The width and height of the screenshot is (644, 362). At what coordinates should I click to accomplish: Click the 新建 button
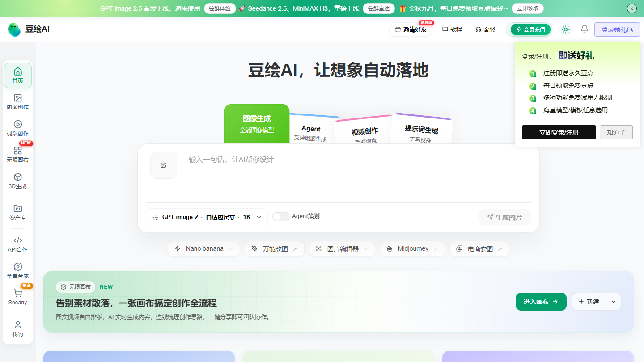[589, 302]
